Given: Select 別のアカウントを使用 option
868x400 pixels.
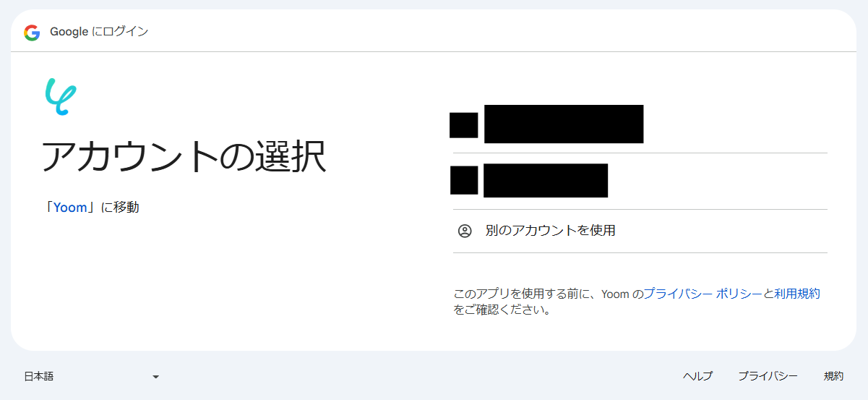Looking at the screenshot, I should coord(640,231).
